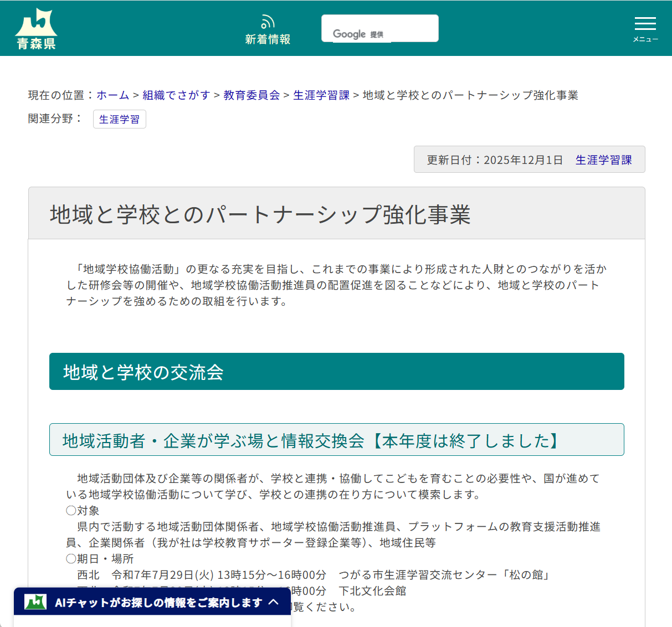Click the メニュー label at top right
The width and height of the screenshot is (672, 627).
tap(645, 39)
